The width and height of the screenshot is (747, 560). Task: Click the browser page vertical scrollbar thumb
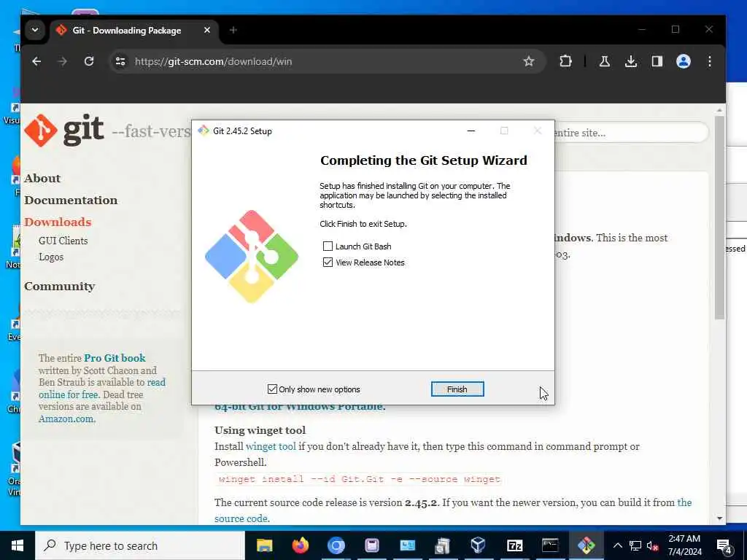(719, 217)
